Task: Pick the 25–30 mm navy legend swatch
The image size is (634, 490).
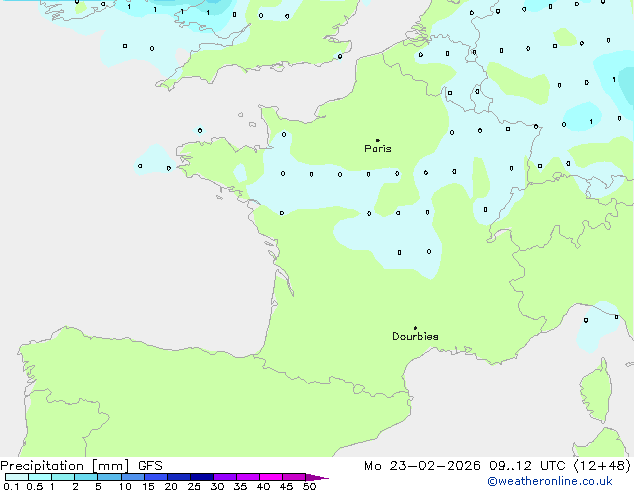Action: pyautogui.click(x=202, y=477)
